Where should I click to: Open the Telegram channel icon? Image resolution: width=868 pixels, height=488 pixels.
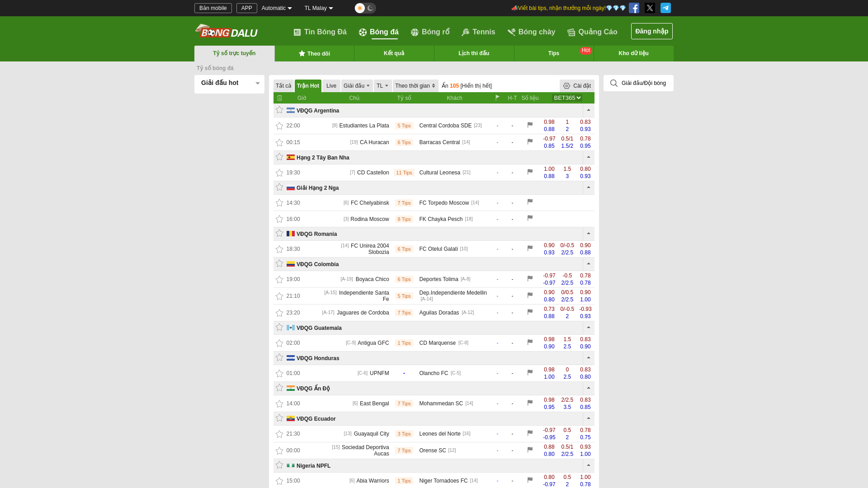pos(665,8)
